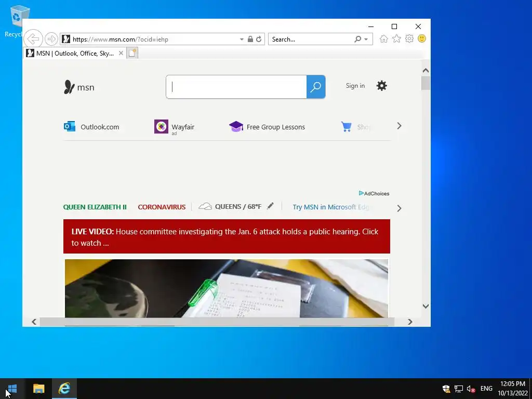Click the muted volume tray icon
532x399 pixels.
(471, 389)
